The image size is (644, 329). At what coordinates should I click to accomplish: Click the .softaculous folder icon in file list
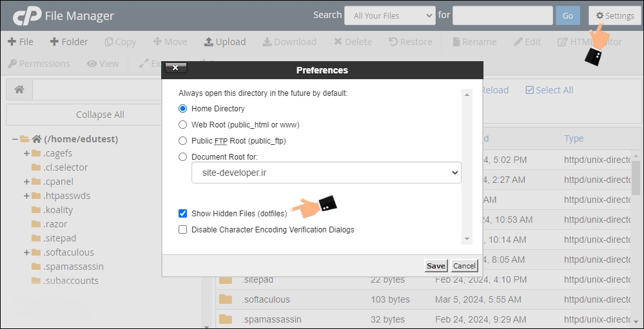pos(225,299)
